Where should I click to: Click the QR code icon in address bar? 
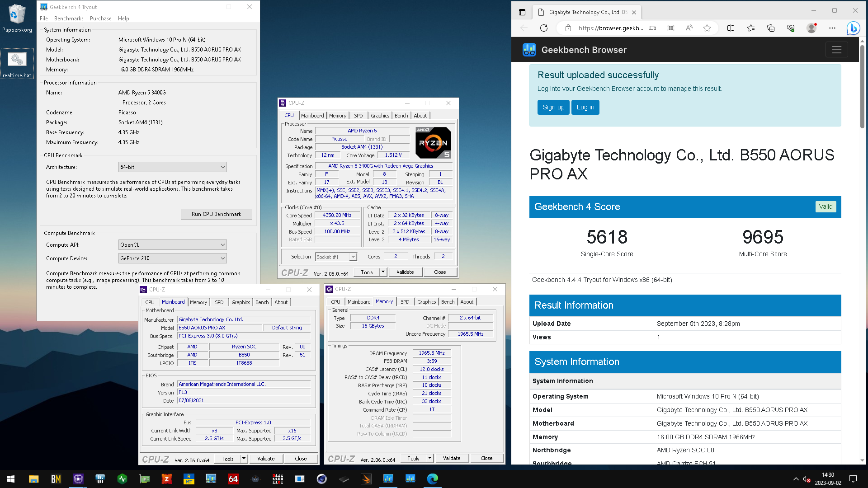click(x=671, y=28)
